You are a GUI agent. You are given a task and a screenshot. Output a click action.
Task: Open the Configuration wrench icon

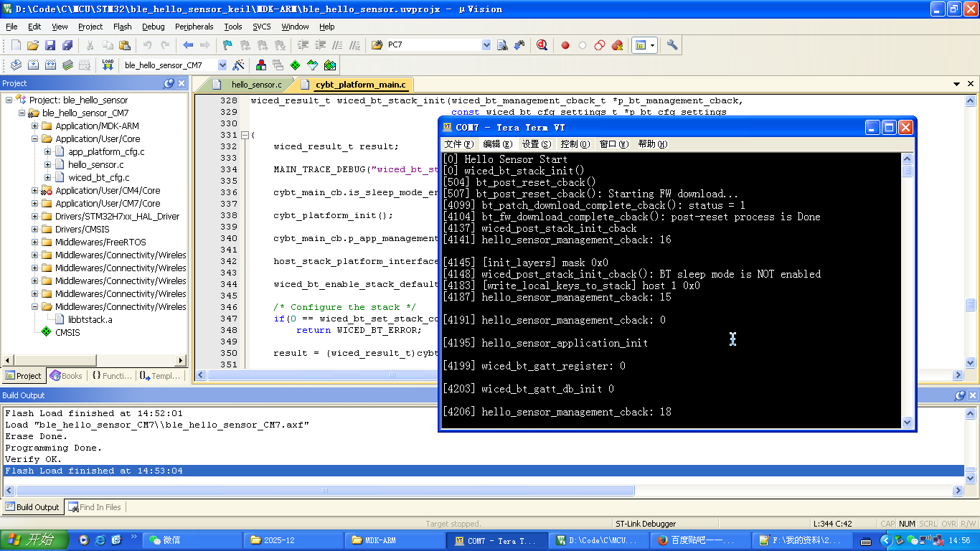click(x=672, y=45)
